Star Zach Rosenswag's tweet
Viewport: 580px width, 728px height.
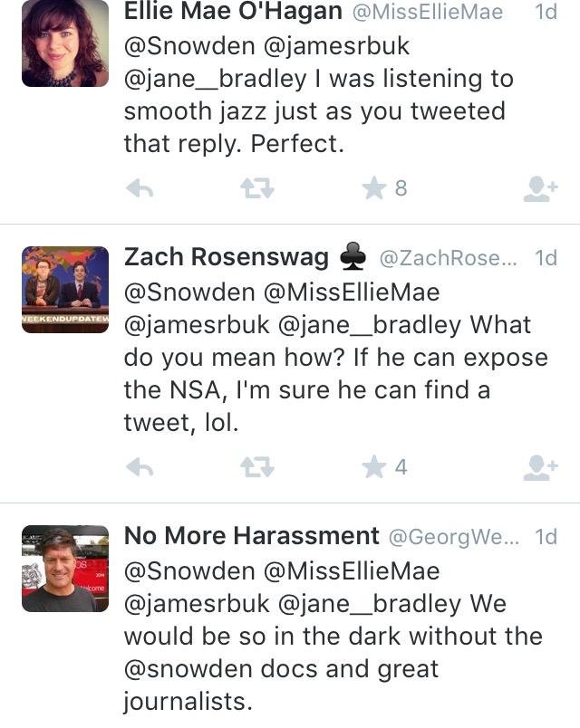373,467
